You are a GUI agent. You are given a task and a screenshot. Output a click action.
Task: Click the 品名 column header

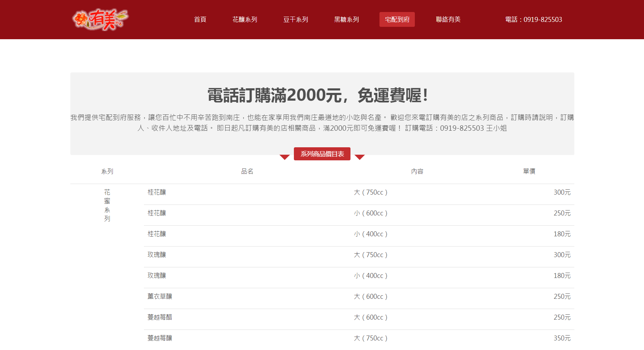point(247,171)
